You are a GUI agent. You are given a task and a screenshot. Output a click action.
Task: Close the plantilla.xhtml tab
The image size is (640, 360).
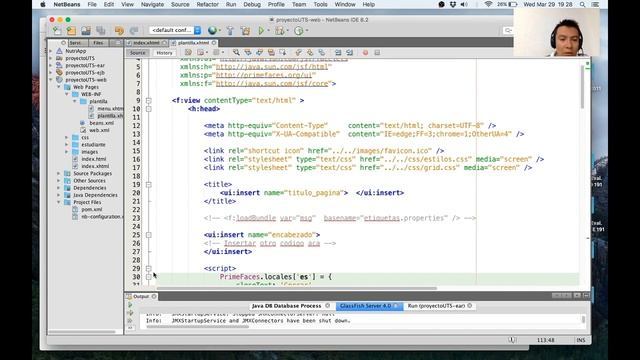point(214,43)
